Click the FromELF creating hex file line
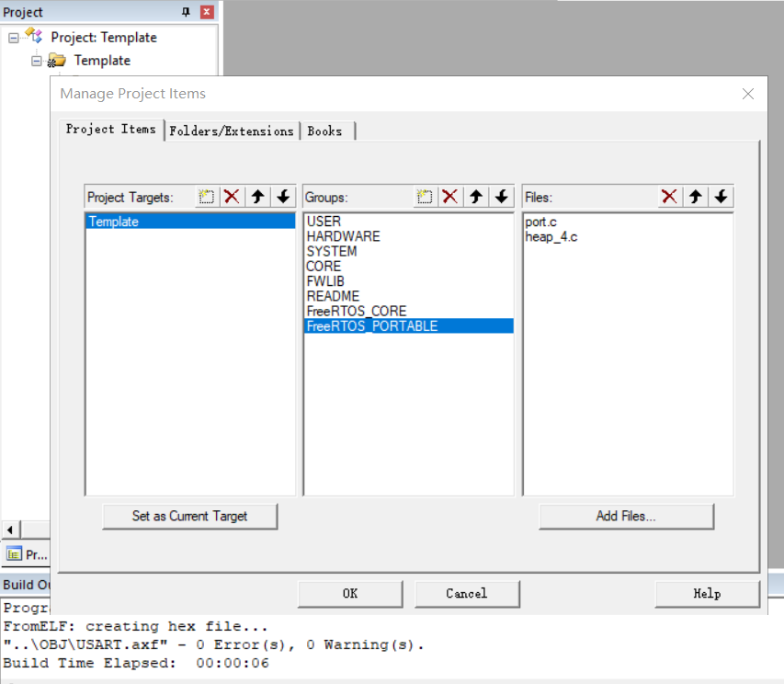 135,626
